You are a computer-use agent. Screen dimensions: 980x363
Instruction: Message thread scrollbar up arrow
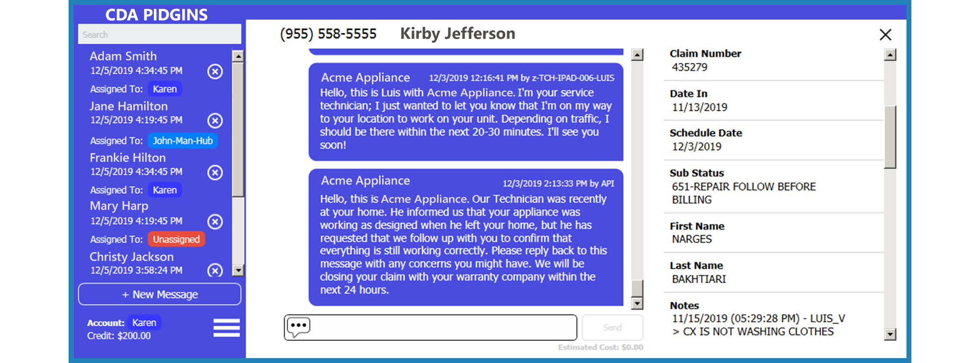637,54
